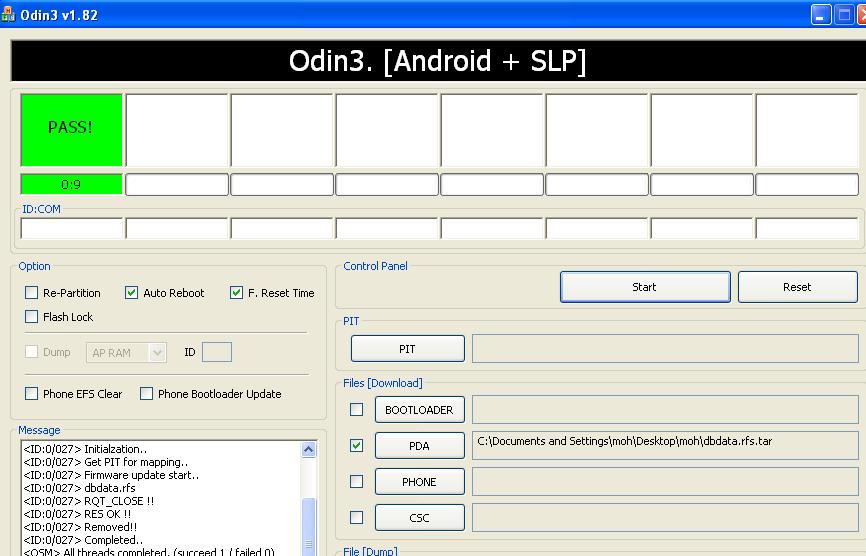Click the 'Firmware update start..' log line

[x=111, y=475]
